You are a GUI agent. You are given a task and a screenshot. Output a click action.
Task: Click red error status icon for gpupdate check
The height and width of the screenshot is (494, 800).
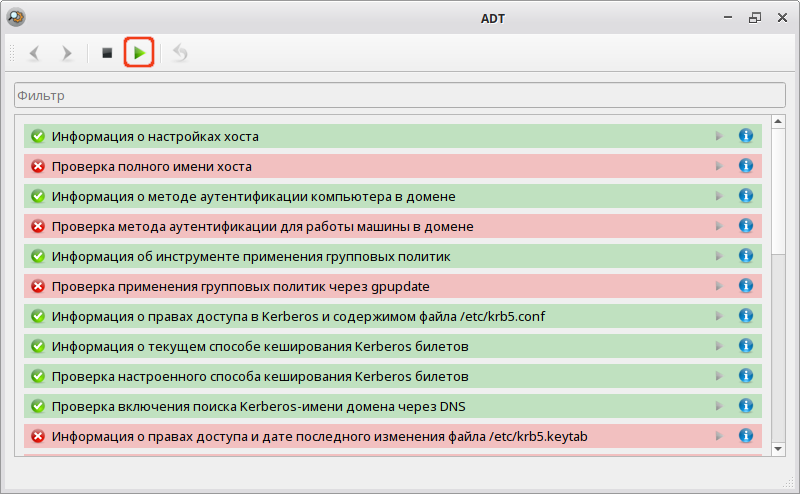(x=38, y=286)
